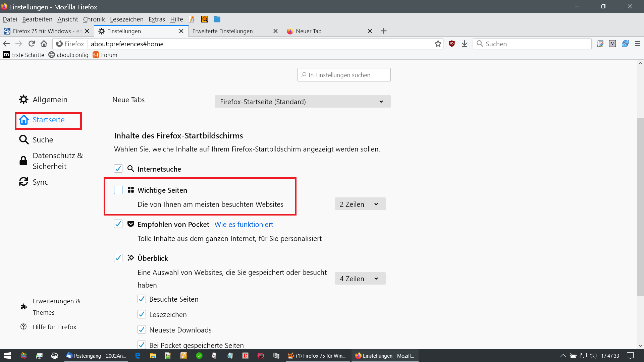Screen dimensions: 644x362
Task: Click the In Einstellungen suchen field
Action: point(344,75)
